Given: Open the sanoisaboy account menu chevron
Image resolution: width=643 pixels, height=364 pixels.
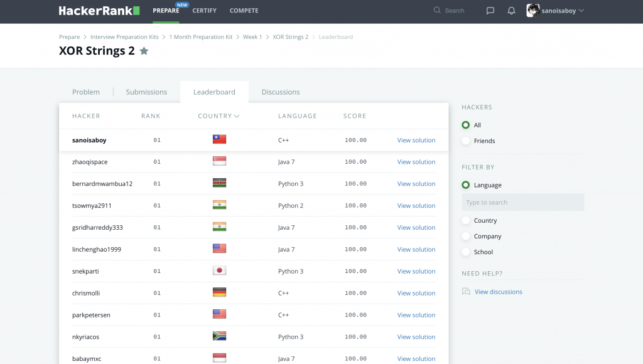Looking at the screenshot, I should [x=581, y=11].
